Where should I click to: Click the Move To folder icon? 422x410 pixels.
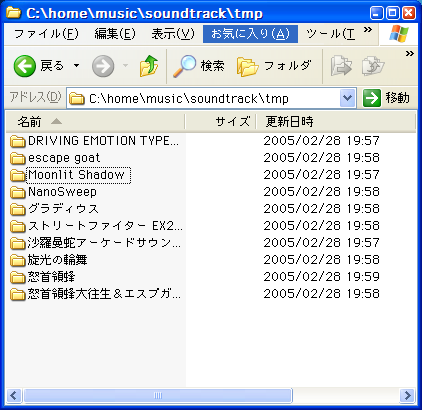341,66
